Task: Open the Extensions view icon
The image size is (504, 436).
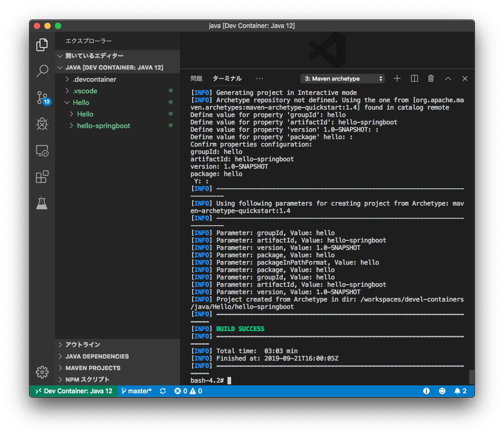Action: pos(42,177)
